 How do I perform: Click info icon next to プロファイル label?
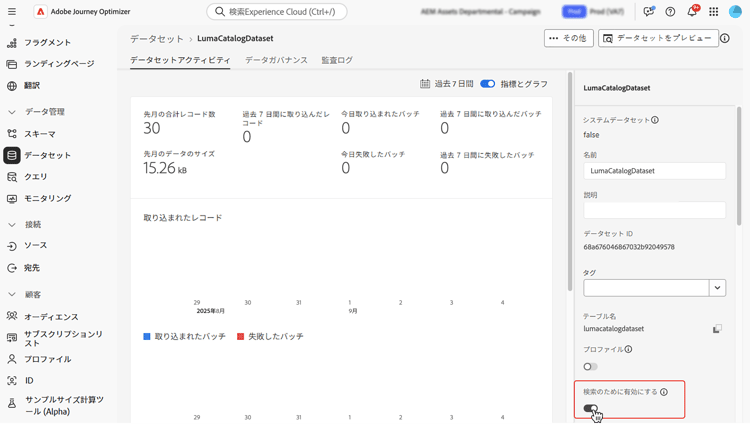pos(629,349)
